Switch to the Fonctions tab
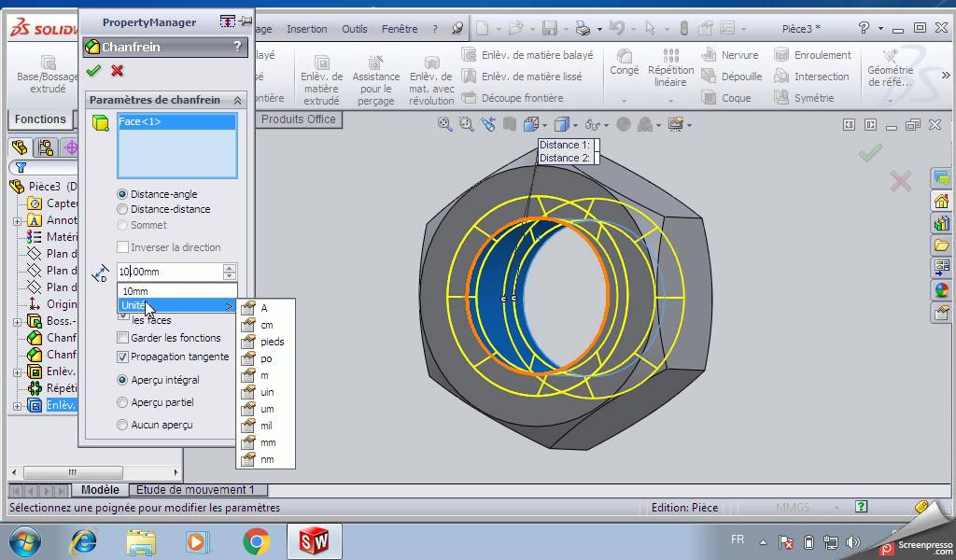Screen dimensions: 956x560 [x=40, y=119]
